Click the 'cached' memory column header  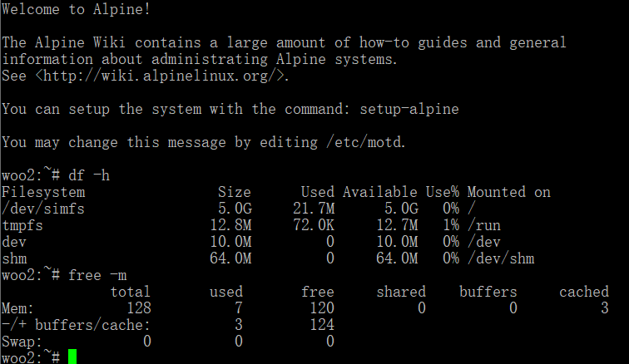(584, 292)
